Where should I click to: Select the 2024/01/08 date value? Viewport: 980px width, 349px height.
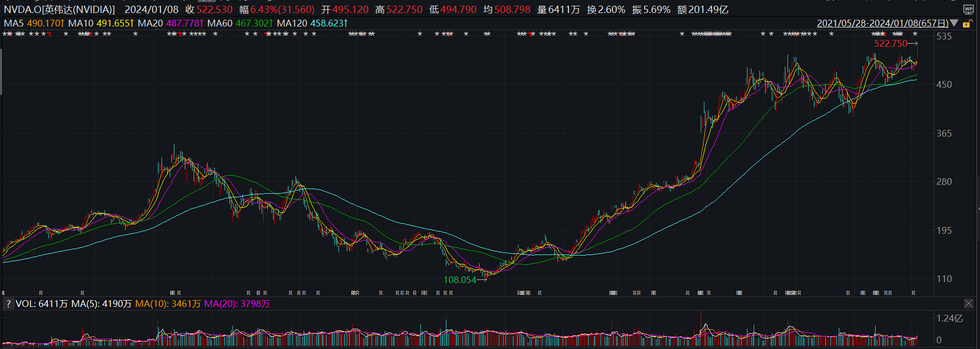coord(152,10)
